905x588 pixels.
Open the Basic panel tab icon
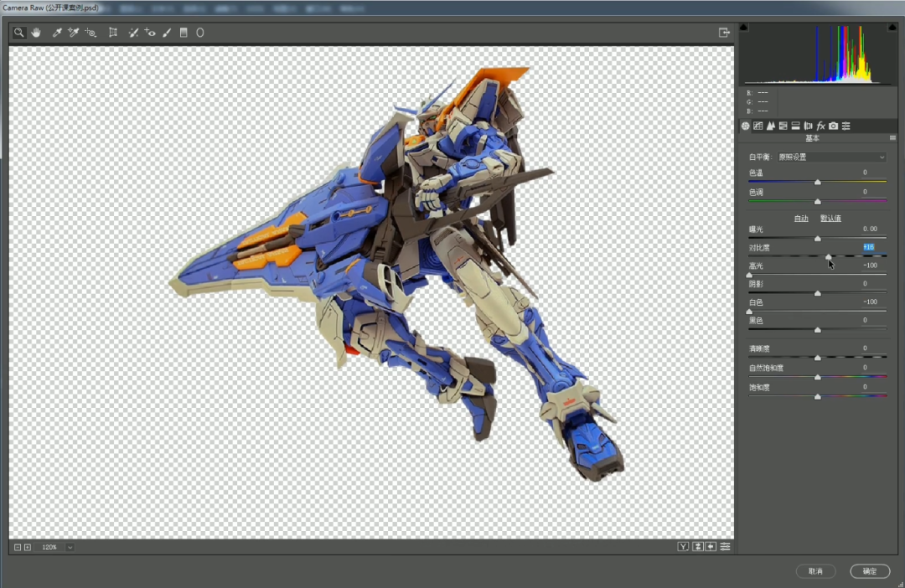pos(746,126)
